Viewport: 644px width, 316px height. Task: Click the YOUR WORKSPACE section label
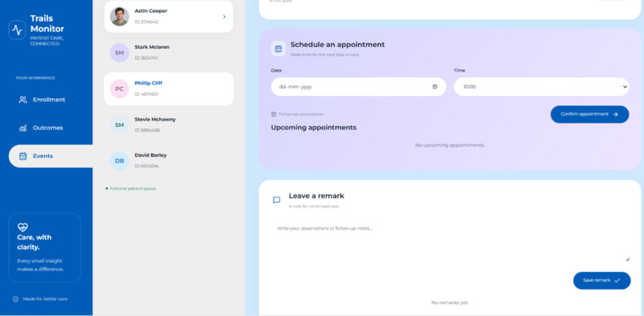click(x=35, y=78)
